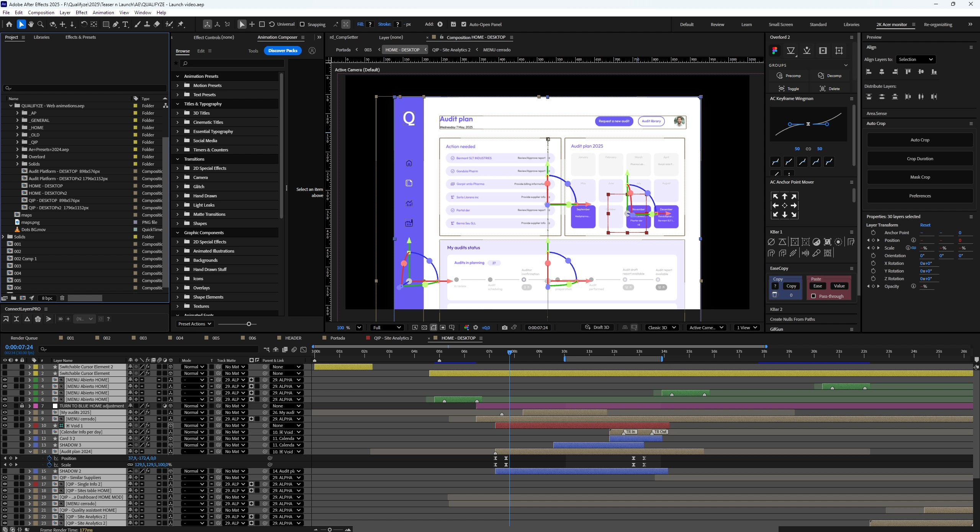Image resolution: width=980 pixels, height=532 pixels.
Task: Enable EaseCopy Pass-through checkbox
Action: (813, 296)
